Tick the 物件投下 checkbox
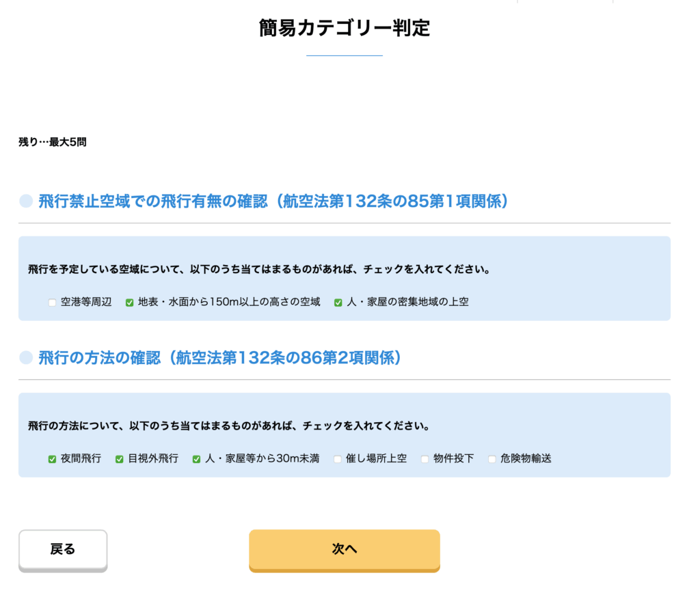700x597 pixels. pyautogui.click(x=425, y=459)
